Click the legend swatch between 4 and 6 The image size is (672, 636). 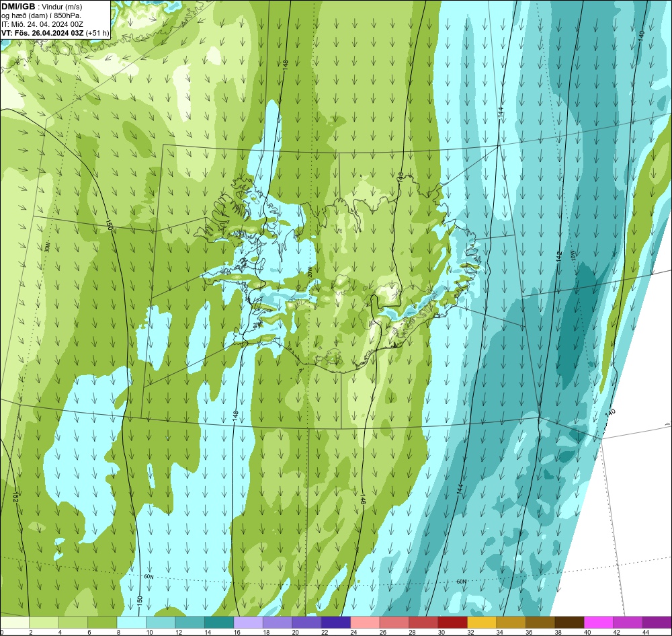tap(73, 623)
